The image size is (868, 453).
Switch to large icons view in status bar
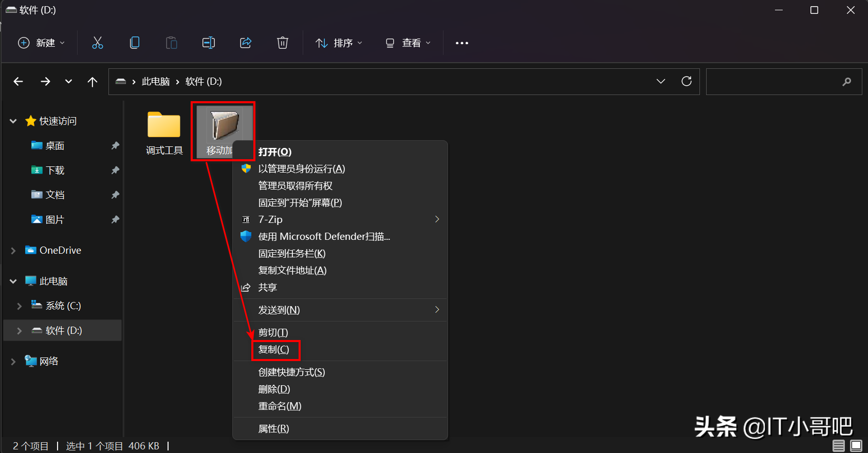click(x=856, y=445)
